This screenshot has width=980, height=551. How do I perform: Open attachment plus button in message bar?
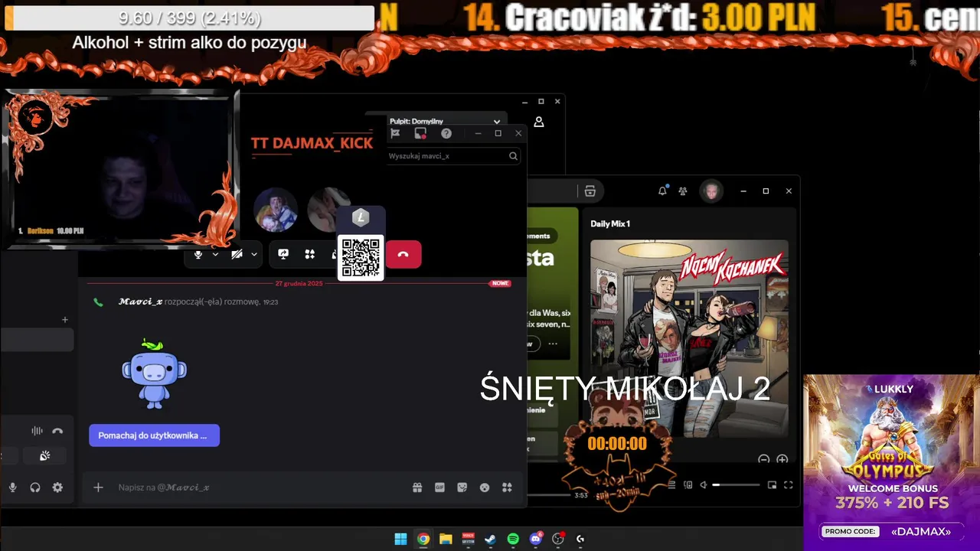(x=98, y=487)
